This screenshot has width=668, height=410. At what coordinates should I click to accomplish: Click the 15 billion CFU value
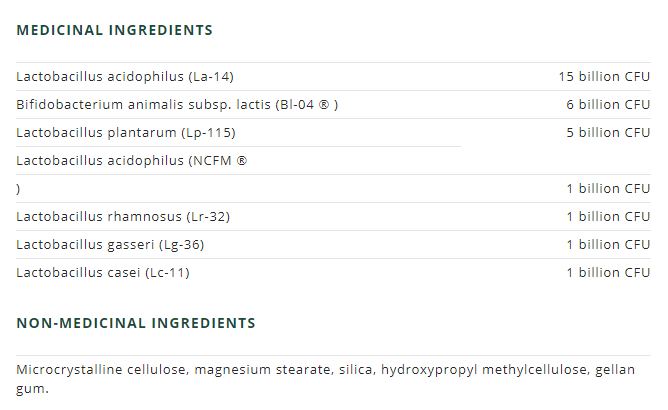point(604,76)
